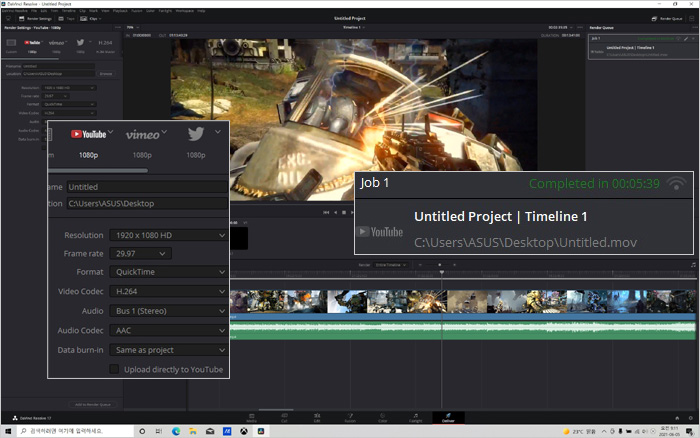This screenshot has height=438, width=700.
Task: Switch to the Fusion page tab
Action: 350,418
